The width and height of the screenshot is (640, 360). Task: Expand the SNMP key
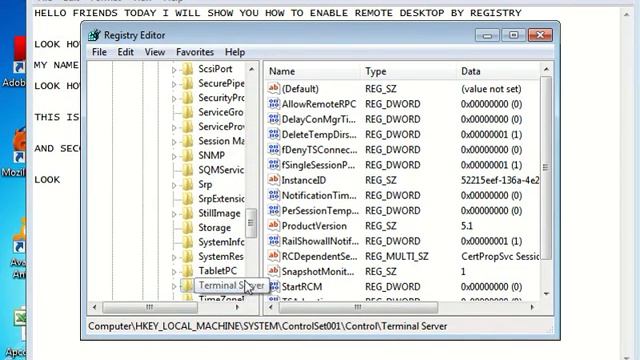coord(174,156)
